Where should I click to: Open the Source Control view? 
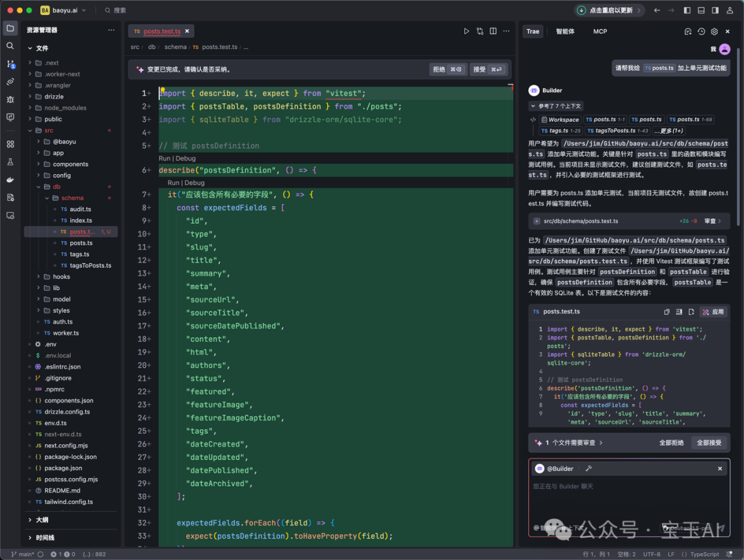coord(10,64)
